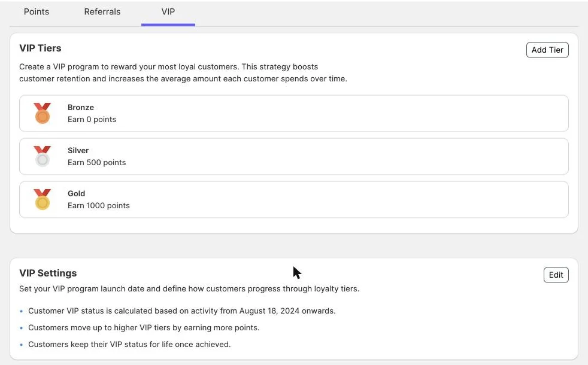Click the 'Create a VIP program' description text

coord(183,72)
